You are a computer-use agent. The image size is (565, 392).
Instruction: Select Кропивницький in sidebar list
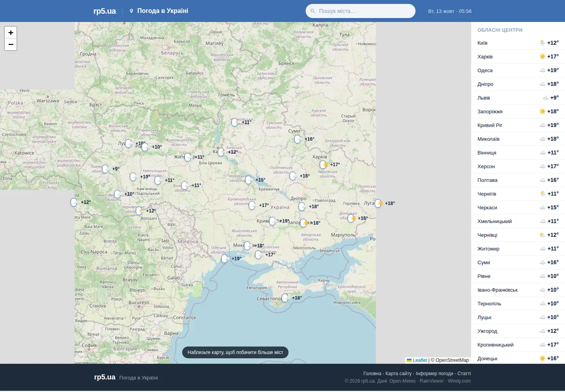(518, 345)
